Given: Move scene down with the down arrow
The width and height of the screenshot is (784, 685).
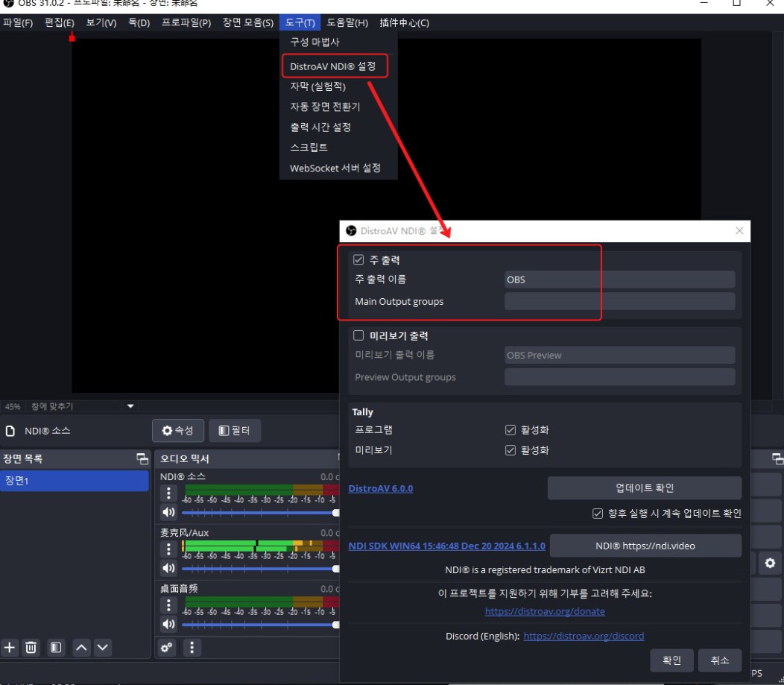Looking at the screenshot, I should [103, 648].
